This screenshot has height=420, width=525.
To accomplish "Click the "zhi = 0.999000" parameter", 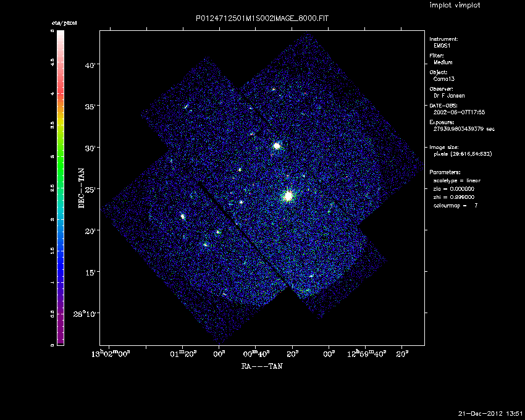I will 454,197.
